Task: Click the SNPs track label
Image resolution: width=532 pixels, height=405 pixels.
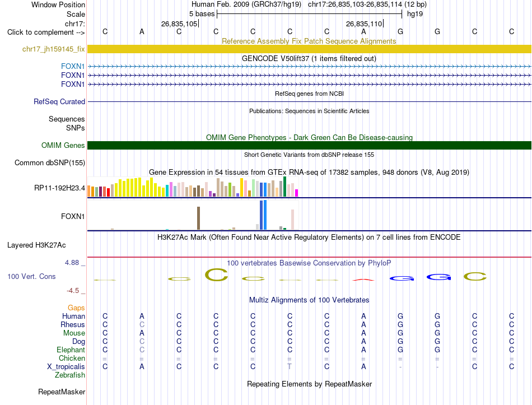Action: point(76,128)
